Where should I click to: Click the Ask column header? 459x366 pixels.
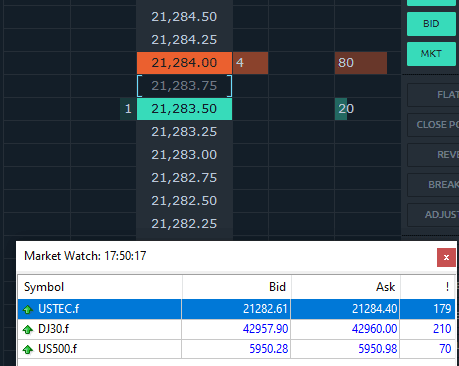pyautogui.click(x=346, y=287)
